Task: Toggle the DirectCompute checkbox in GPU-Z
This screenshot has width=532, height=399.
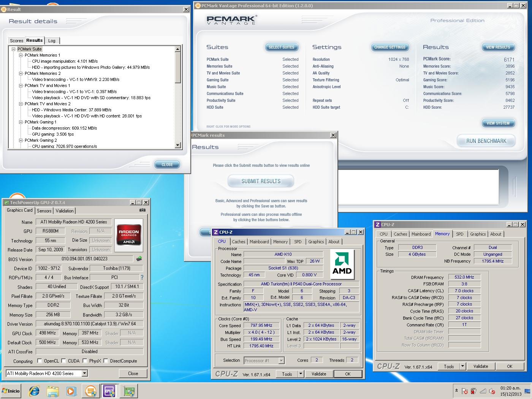Action: pos(106,361)
